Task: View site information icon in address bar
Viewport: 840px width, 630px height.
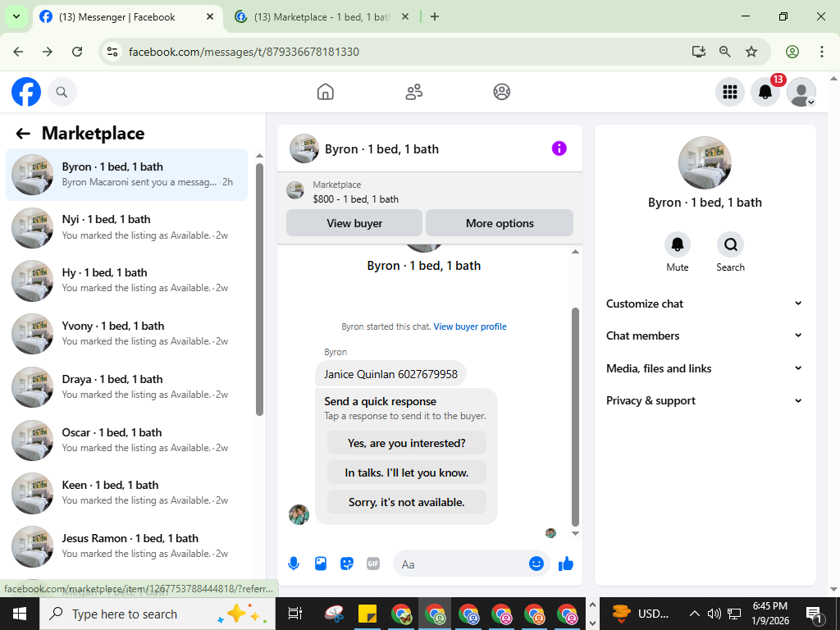Action: point(112,52)
